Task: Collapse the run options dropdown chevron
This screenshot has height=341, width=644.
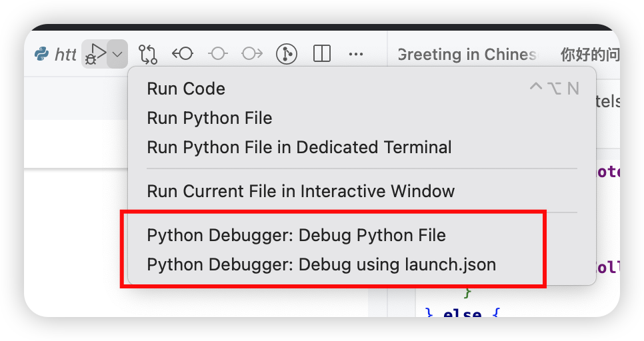Action: pyautogui.click(x=117, y=54)
